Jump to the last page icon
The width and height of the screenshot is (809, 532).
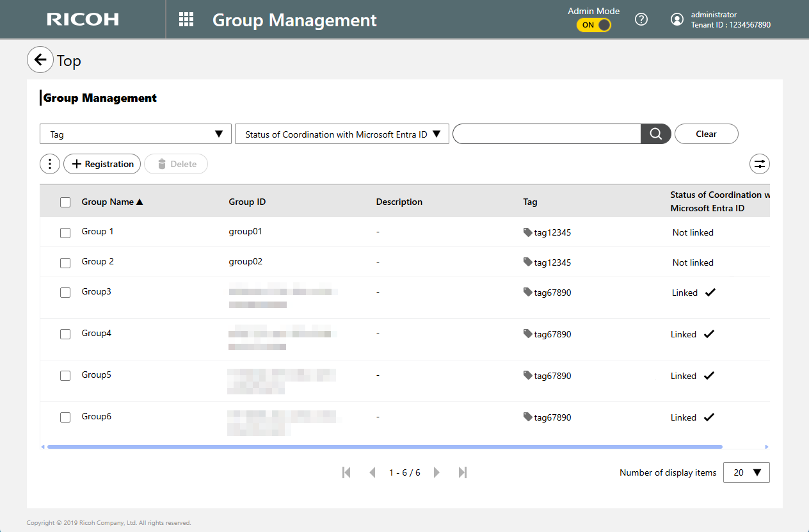tap(462, 472)
